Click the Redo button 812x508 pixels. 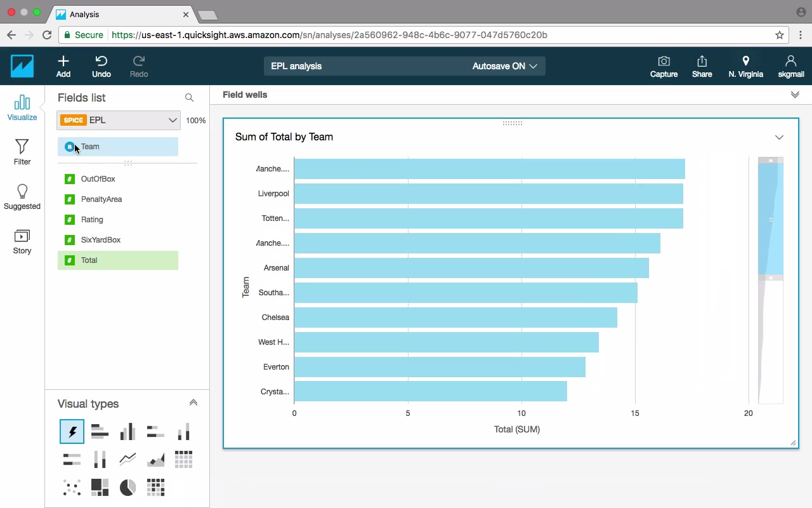pyautogui.click(x=139, y=66)
